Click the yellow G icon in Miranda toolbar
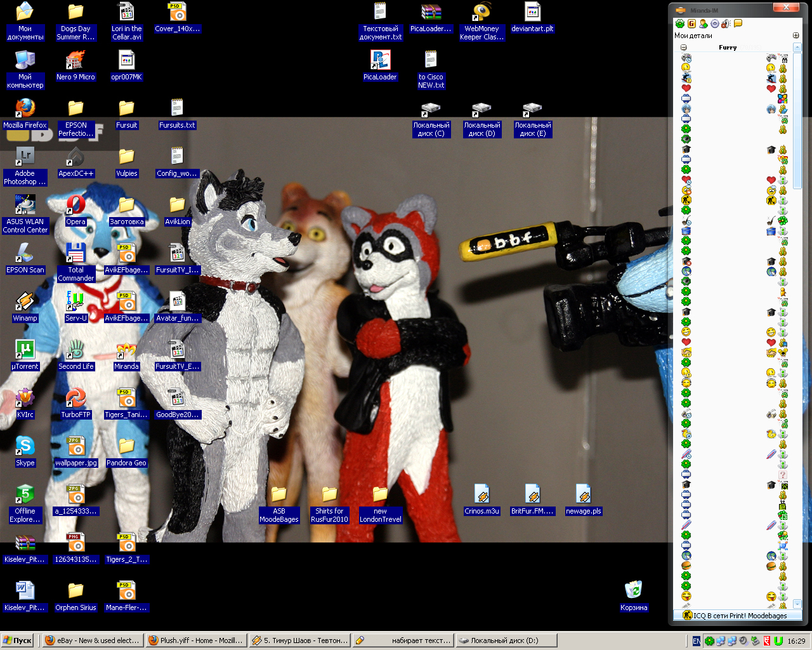812x650 pixels. click(x=691, y=23)
